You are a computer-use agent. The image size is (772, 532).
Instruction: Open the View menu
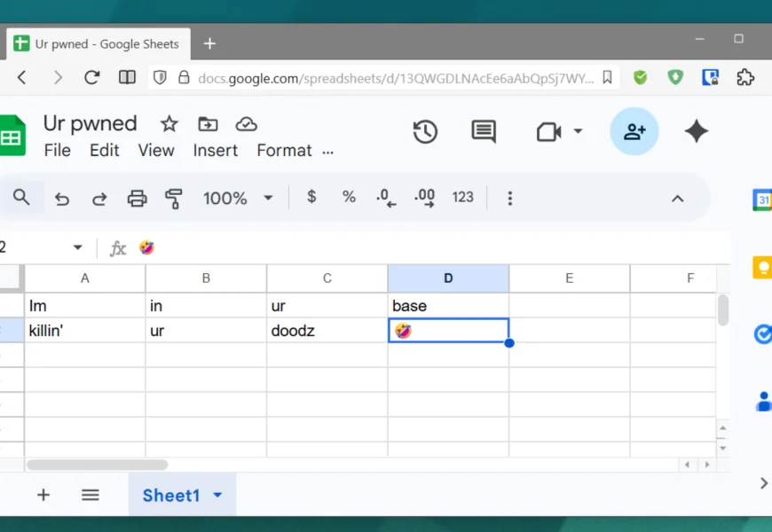156,150
